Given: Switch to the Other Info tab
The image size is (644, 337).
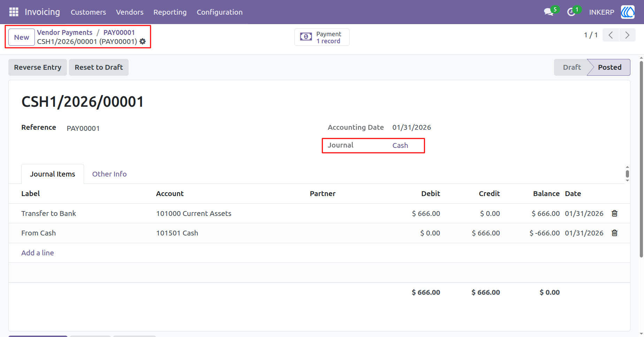Looking at the screenshot, I should [x=109, y=174].
